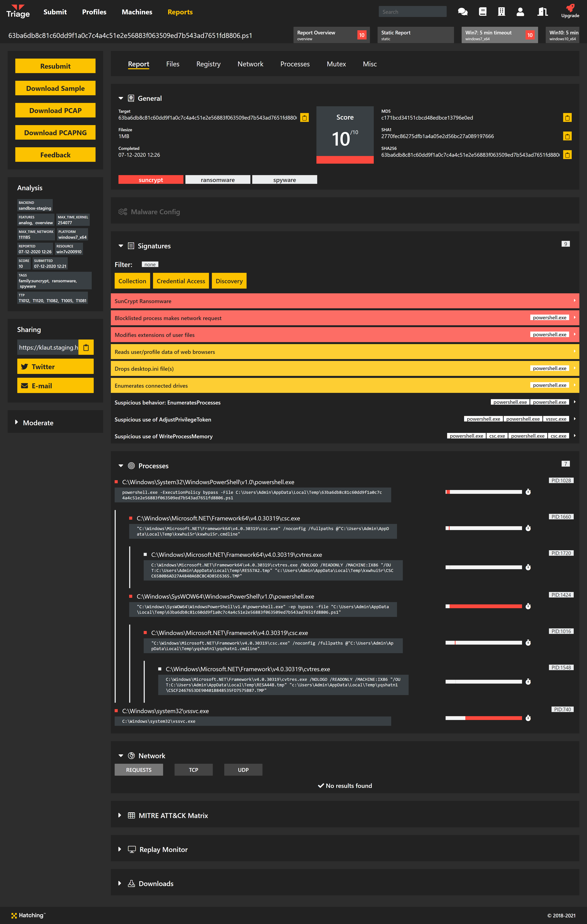Open the Feedback form

[x=55, y=155]
